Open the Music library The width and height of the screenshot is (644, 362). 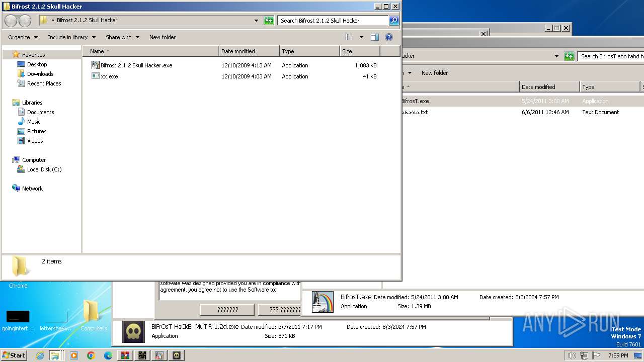click(34, 122)
